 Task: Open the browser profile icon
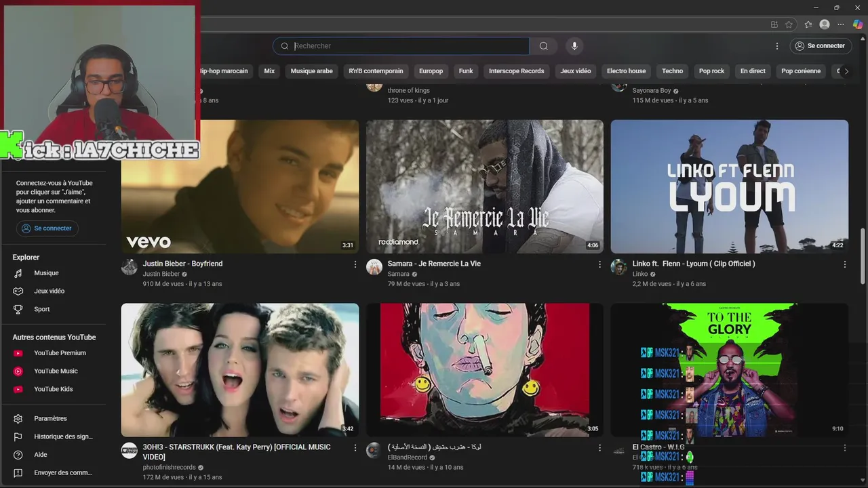point(825,24)
